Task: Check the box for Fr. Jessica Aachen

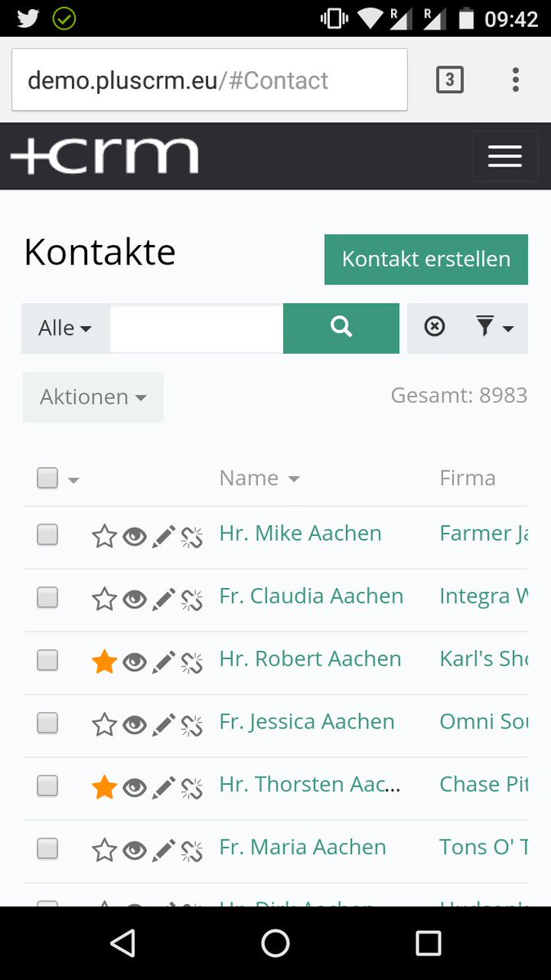Action: (47, 723)
